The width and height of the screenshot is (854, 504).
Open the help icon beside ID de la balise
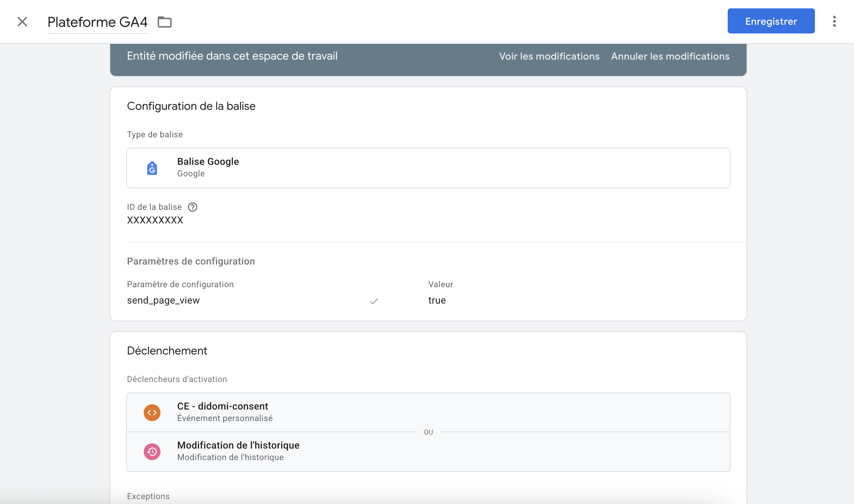(193, 207)
